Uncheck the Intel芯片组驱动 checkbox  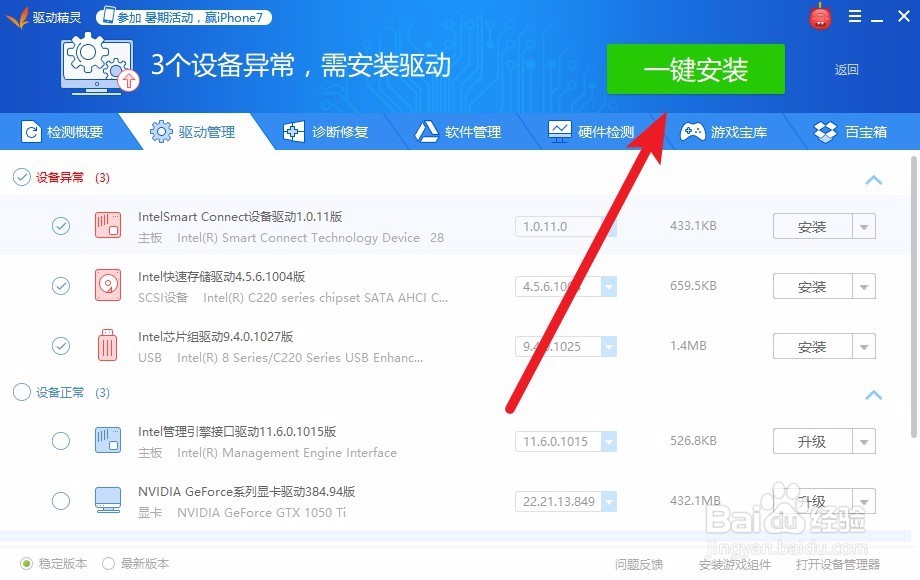coord(60,345)
